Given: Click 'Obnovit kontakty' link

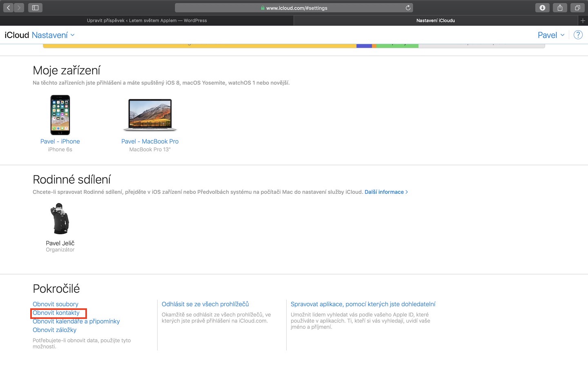Looking at the screenshot, I should (x=56, y=313).
